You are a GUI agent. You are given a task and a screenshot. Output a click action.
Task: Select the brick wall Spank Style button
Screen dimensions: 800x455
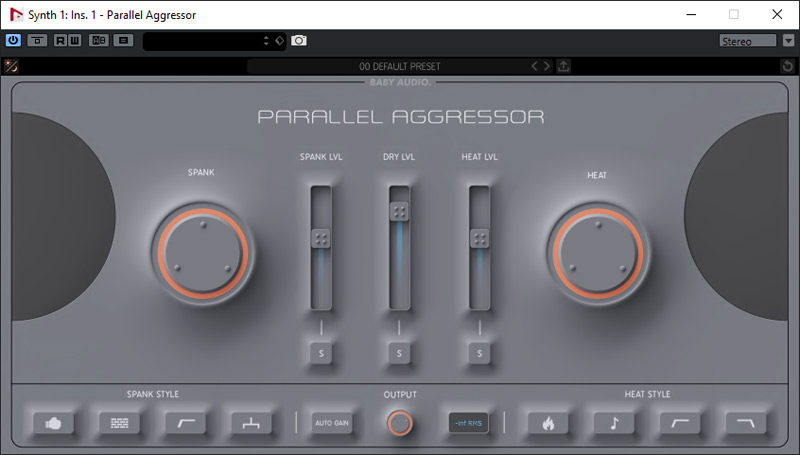point(118,423)
